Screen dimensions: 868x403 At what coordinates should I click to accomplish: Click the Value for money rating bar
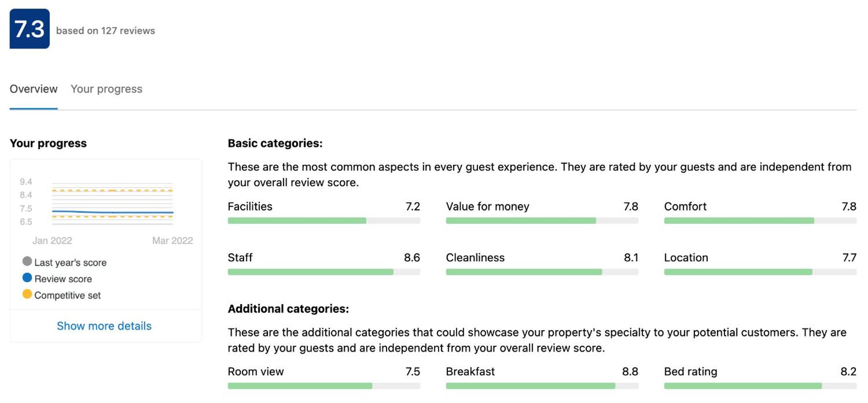click(542, 221)
